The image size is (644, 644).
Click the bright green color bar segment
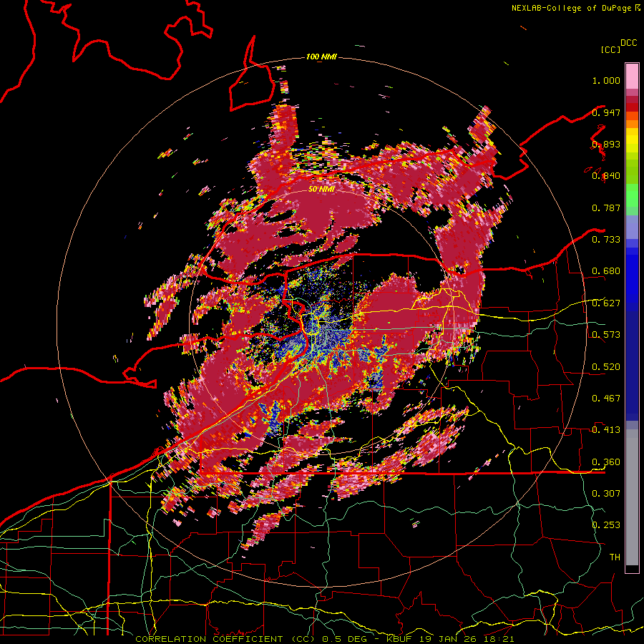click(x=632, y=195)
